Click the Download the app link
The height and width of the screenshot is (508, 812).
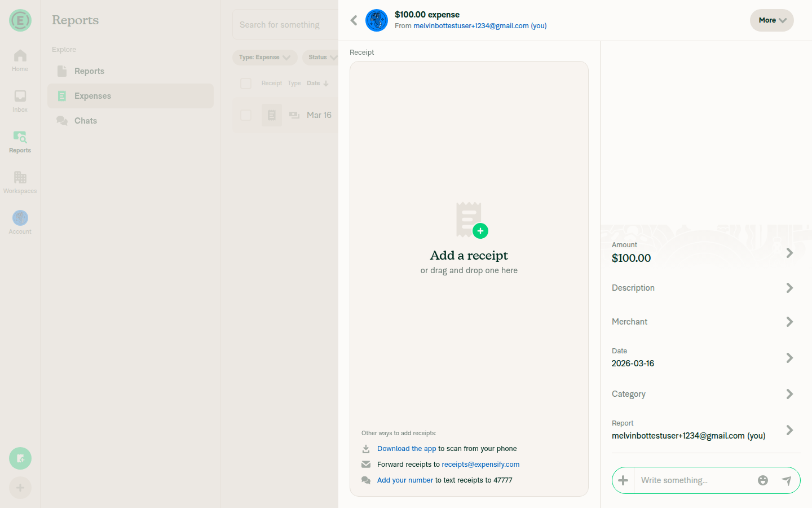(x=407, y=448)
